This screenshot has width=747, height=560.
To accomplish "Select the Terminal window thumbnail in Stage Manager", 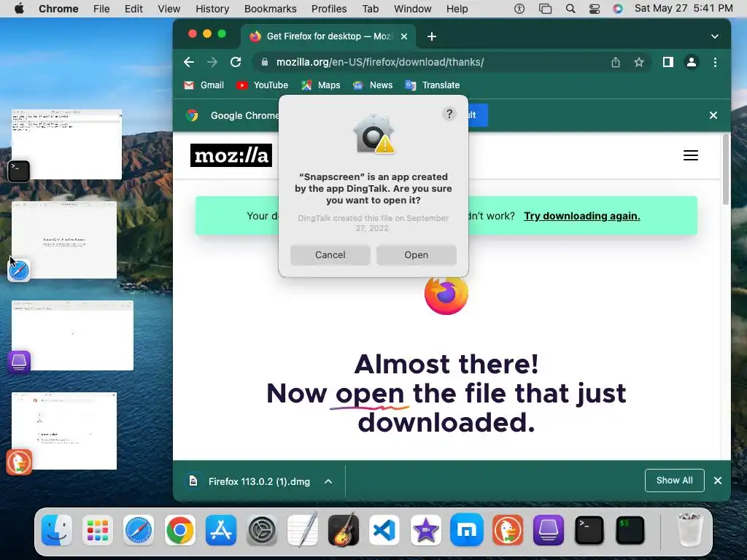I will click(66, 144).
